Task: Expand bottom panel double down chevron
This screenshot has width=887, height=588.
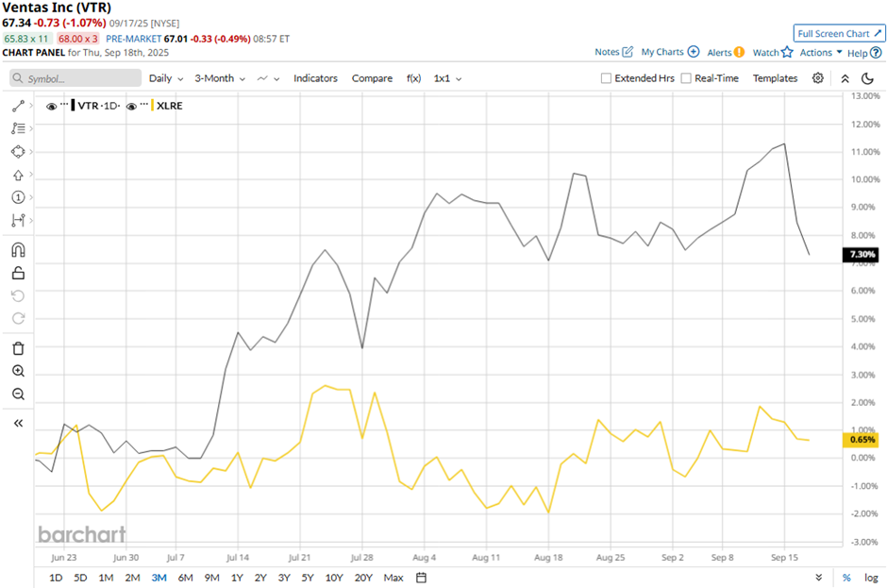Action: coord(818,578)
